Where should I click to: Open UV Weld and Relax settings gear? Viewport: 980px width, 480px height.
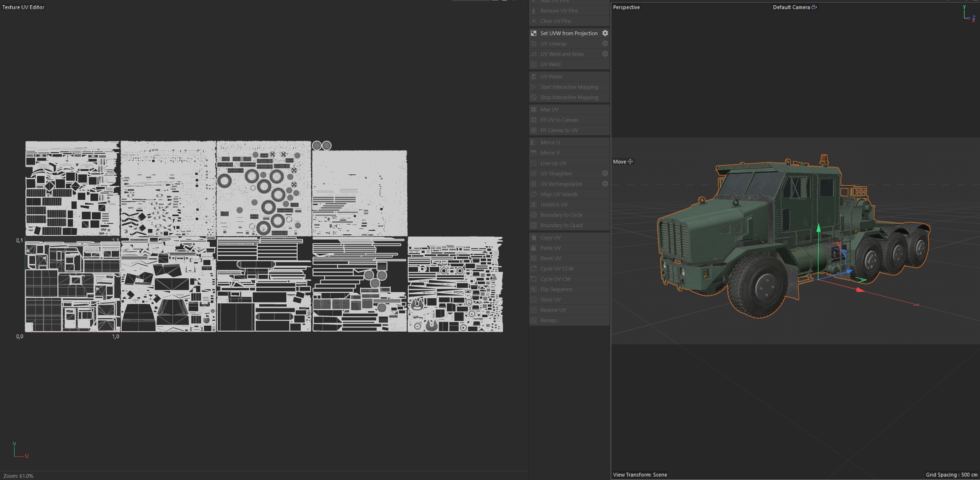point(605,54)
